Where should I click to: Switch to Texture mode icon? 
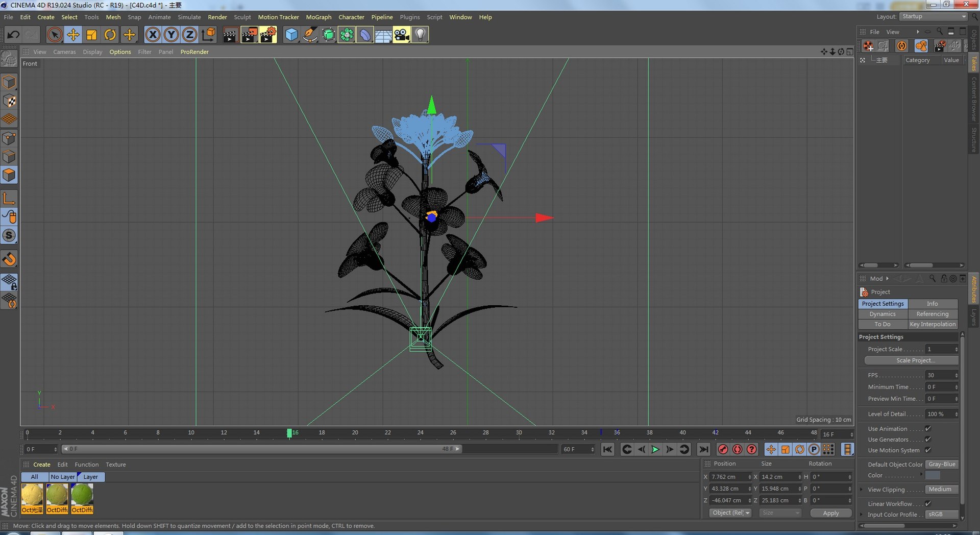(9, 101)
